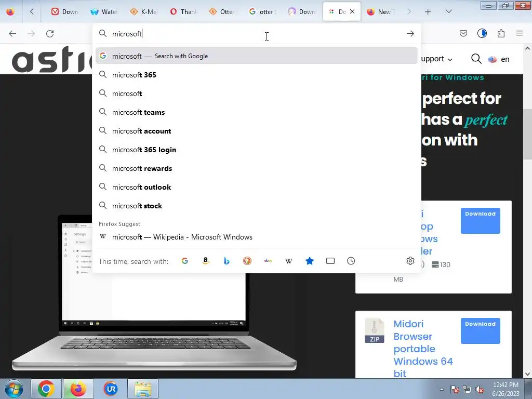Select microsoft teams suggestion

click(257, 112)
